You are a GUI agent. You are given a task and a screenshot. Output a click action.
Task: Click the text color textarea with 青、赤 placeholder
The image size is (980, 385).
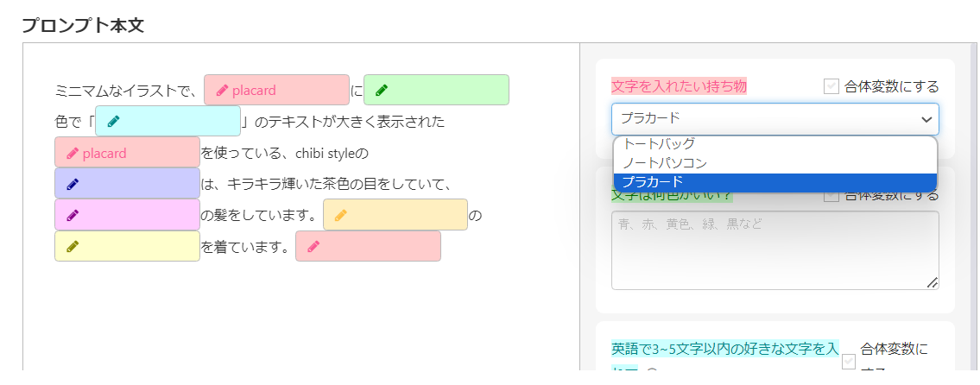click(775, 250)
